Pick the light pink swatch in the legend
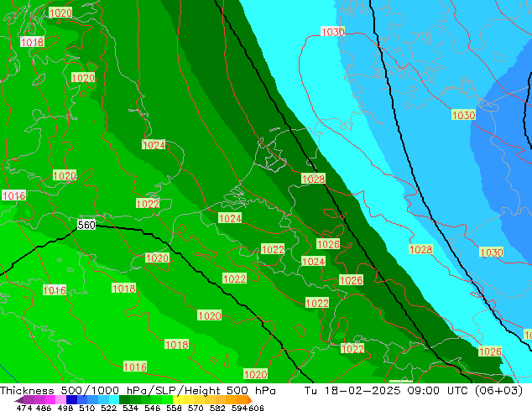This screenshot has height=411, width=532. coord(61,400)
